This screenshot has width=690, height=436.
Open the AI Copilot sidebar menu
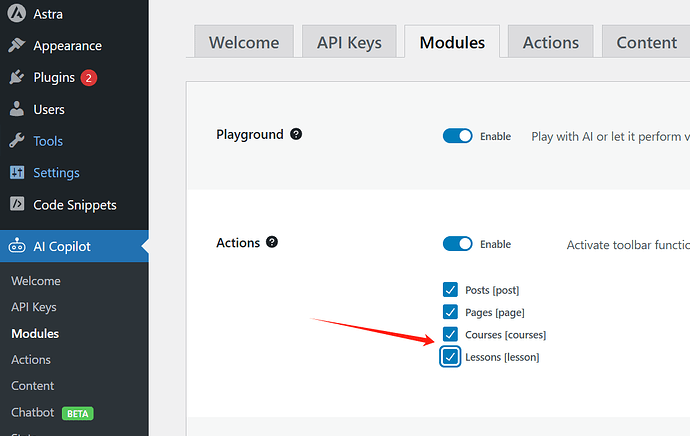click(74, 246)
